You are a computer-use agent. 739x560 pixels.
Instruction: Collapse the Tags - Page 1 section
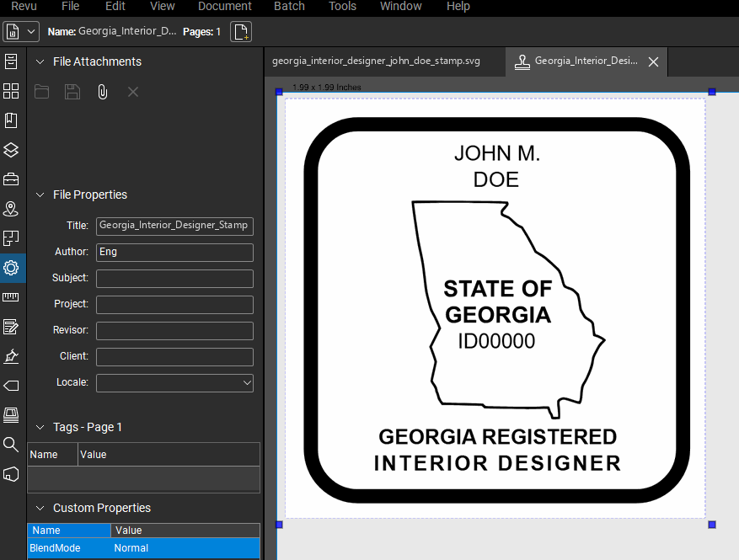coord(40,427)
